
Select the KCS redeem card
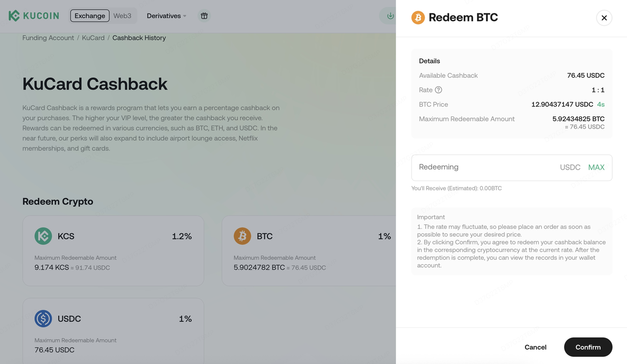pyautogui.click(x=113, y=250)
